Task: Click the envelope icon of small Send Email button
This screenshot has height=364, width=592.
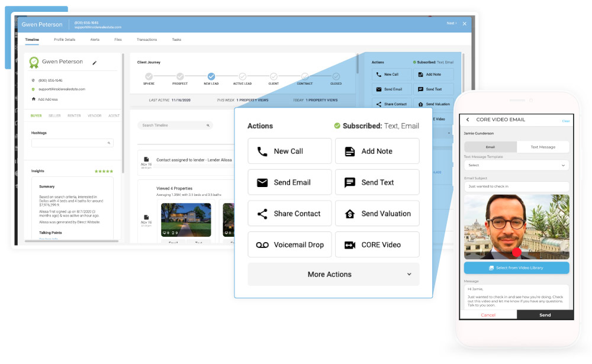Action: coord(379,89)
